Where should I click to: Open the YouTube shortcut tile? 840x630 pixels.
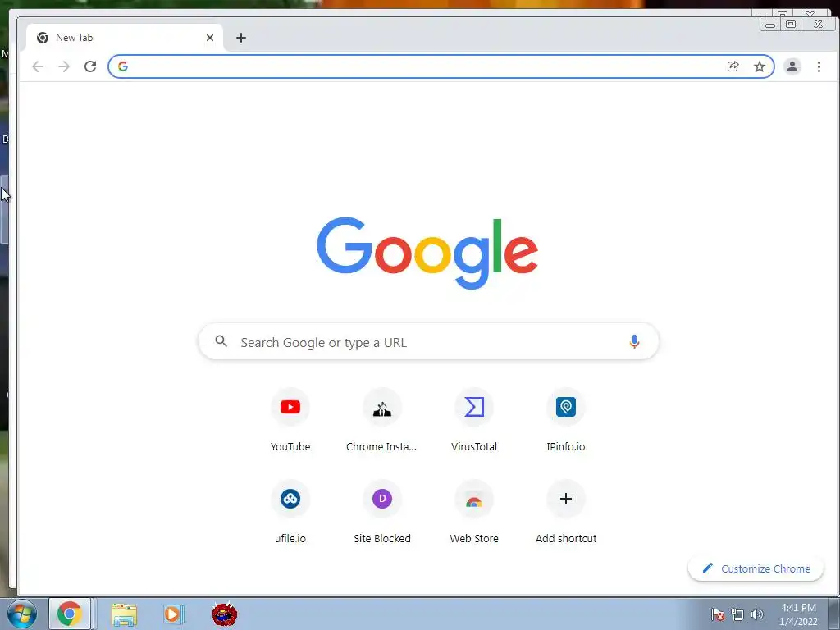290,421
